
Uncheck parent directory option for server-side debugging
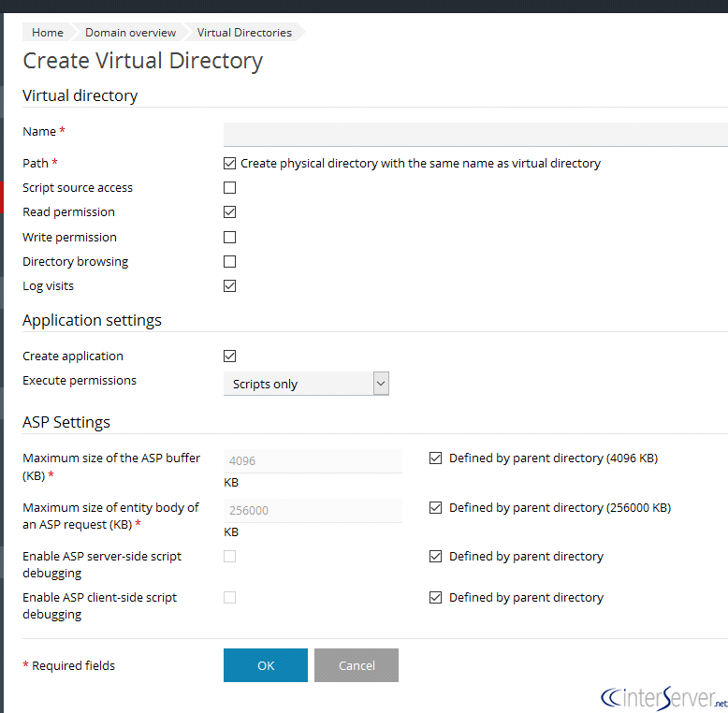coord(435,556)
